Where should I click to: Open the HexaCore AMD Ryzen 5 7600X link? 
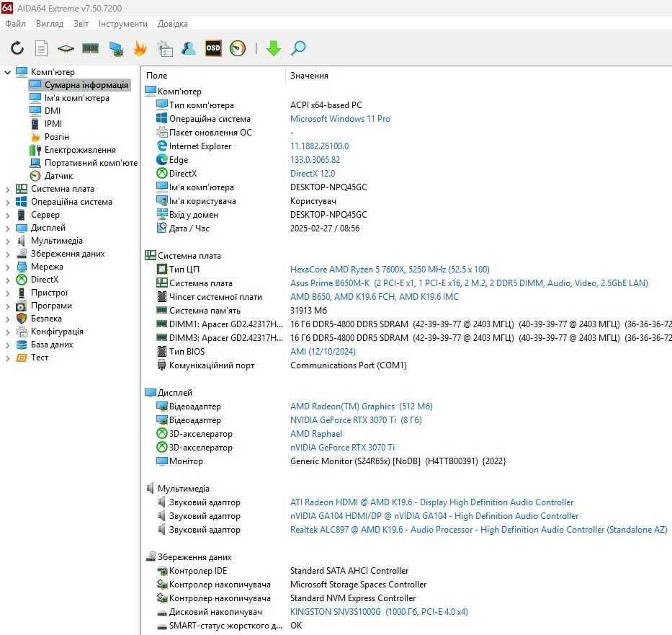point(390,270)
